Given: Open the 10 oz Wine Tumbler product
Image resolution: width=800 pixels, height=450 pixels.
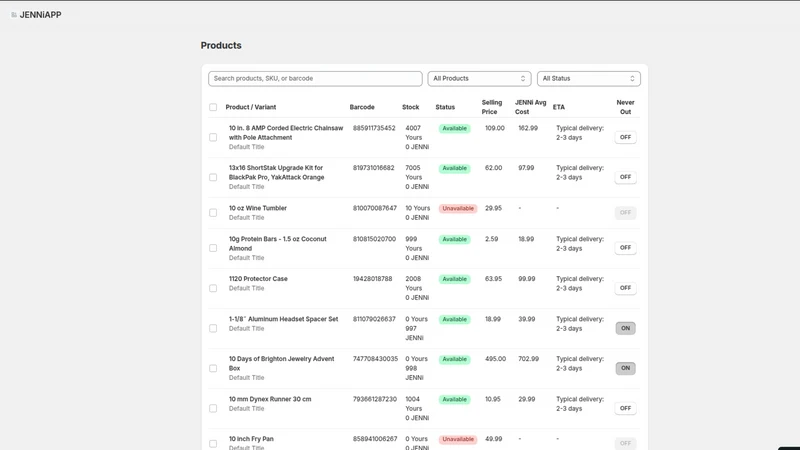Looking at the screenshot, I should [258, 208].
